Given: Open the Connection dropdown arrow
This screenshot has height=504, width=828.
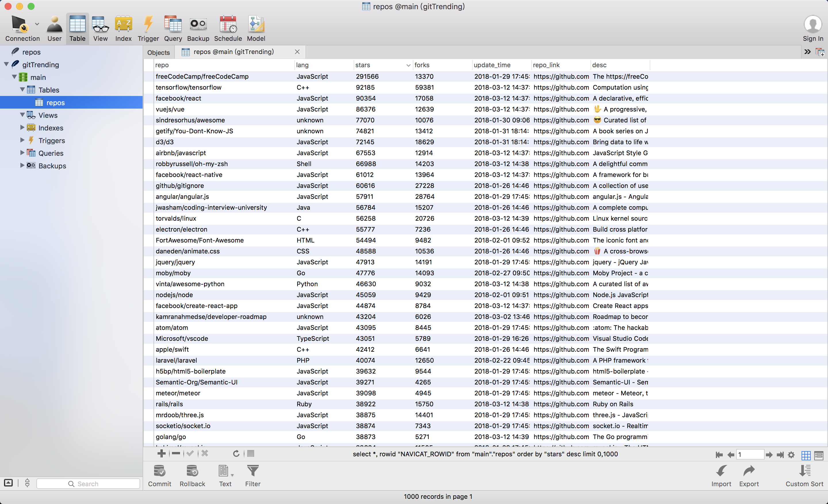Looking at the screenshot, I should coord(37,24).
